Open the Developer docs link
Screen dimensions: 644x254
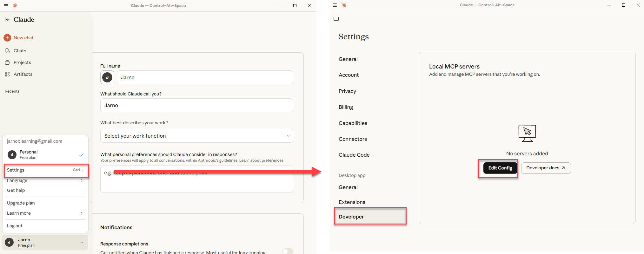[546, 168]
